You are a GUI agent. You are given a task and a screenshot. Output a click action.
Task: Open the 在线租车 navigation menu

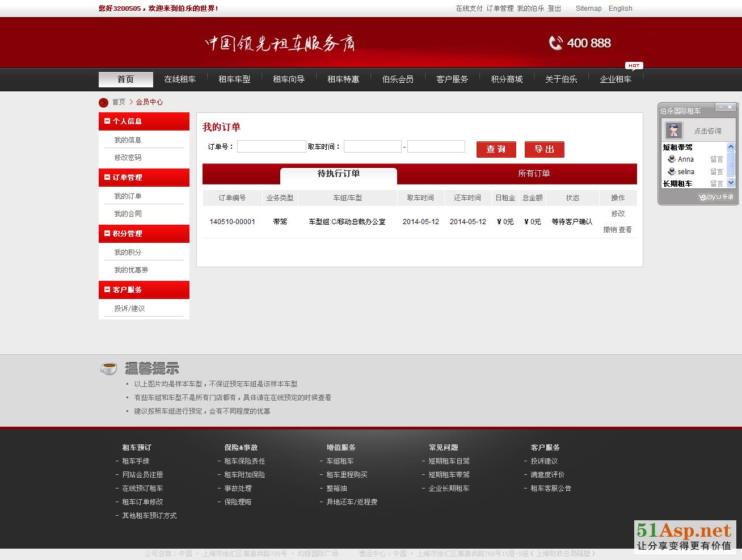pos(180,79)
